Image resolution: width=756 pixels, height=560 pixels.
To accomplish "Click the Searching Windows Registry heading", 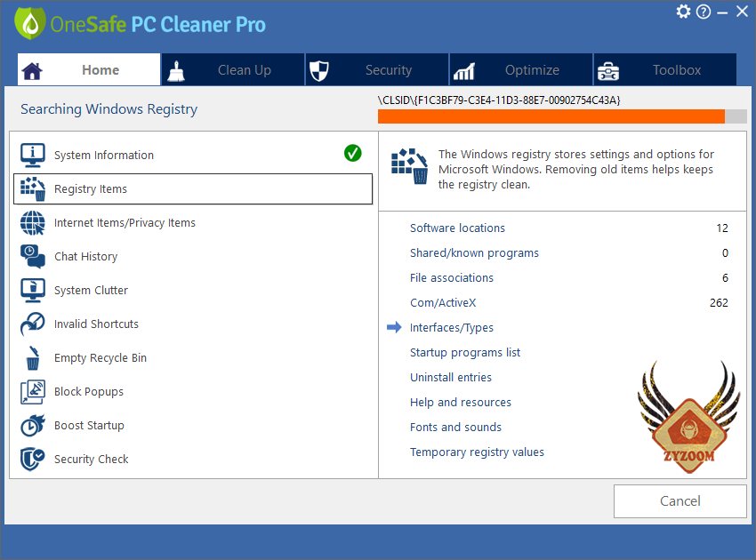I will point(109,109).
